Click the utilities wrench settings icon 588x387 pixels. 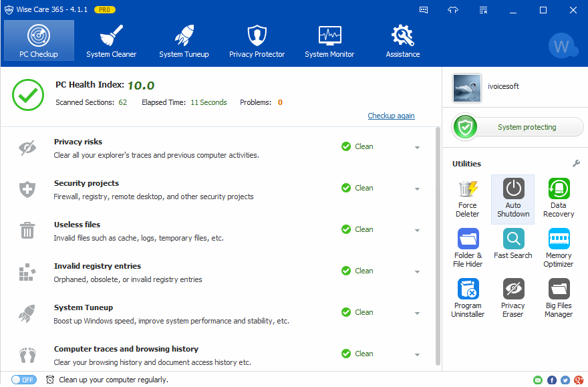pyautogui.click(x=576, y=164)
